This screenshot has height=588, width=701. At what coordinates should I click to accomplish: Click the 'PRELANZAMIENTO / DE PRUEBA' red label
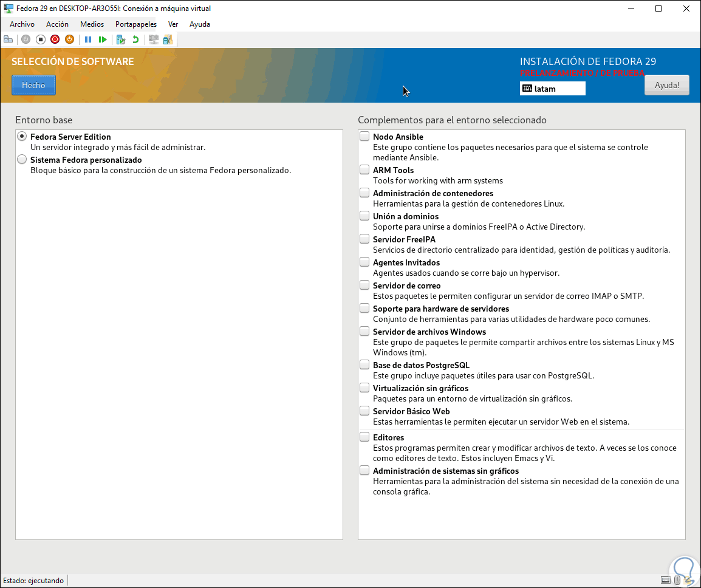click(582, 73)
